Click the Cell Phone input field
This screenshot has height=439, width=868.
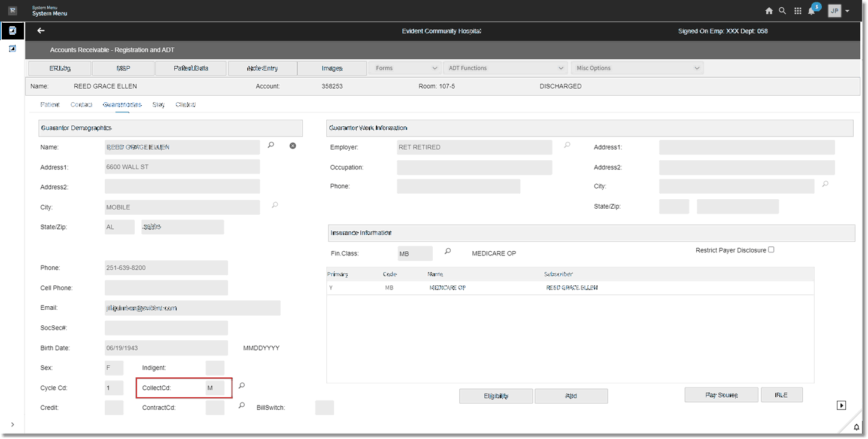pyautogui.click(x=166, y=288)
